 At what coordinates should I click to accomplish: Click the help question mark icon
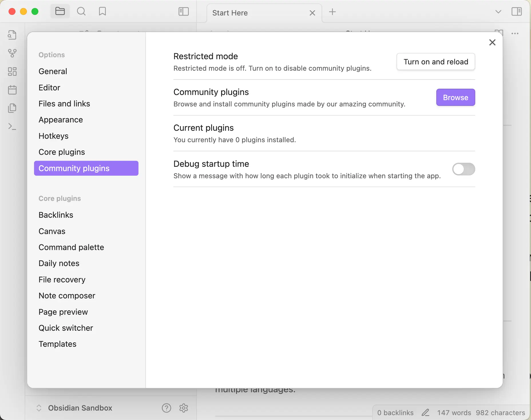pyautogui.click(x=166, y=408)
